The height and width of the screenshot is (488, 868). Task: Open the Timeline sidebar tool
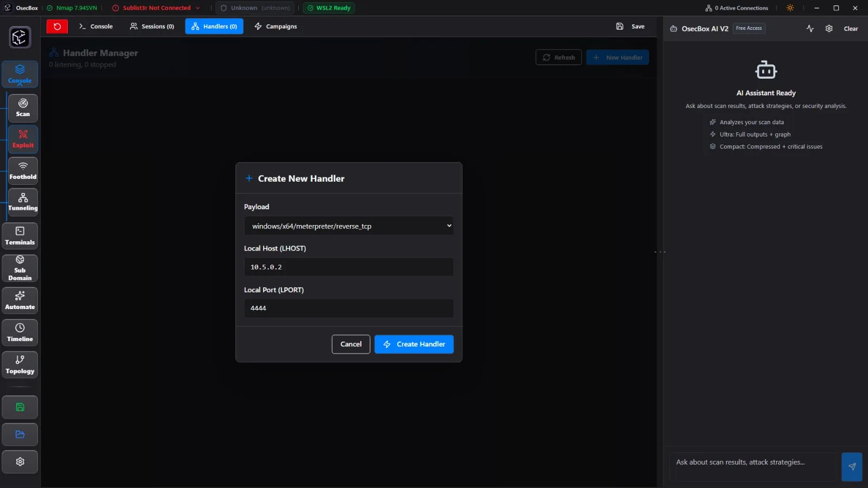tap(20, 332)
